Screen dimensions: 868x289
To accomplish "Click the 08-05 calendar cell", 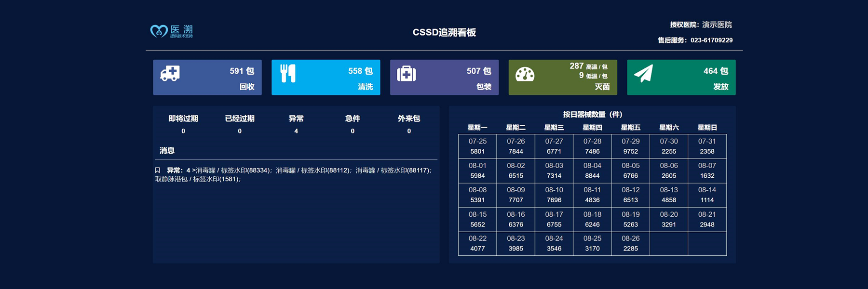I will pyautogui.click(x=630, y=171).
